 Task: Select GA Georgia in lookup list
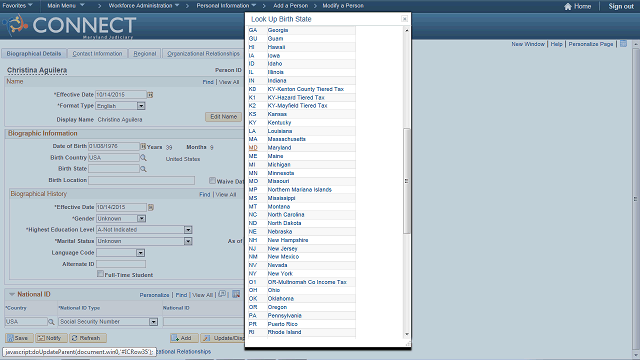point(253,30)
